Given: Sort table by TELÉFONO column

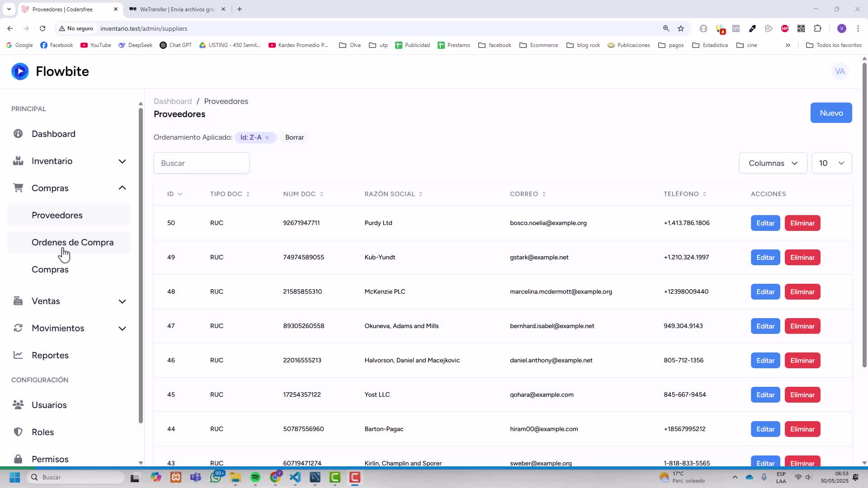Looking at the screenshot, I should [685, 194].
